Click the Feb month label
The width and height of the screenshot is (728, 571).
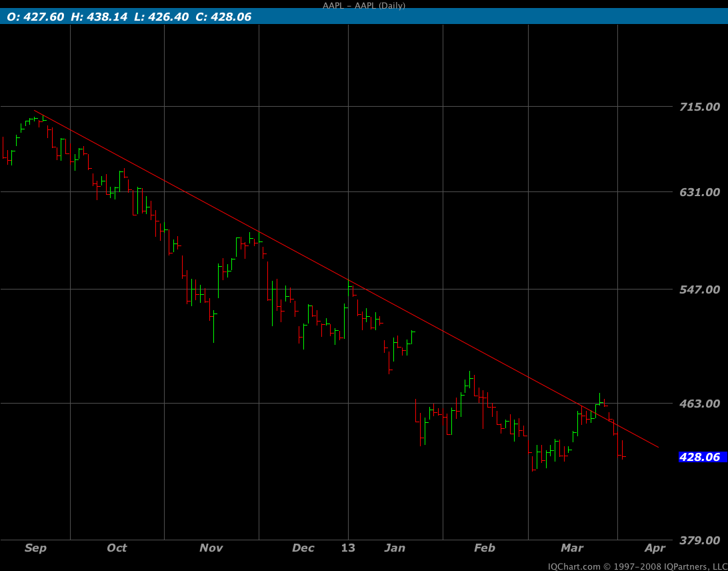485,548
